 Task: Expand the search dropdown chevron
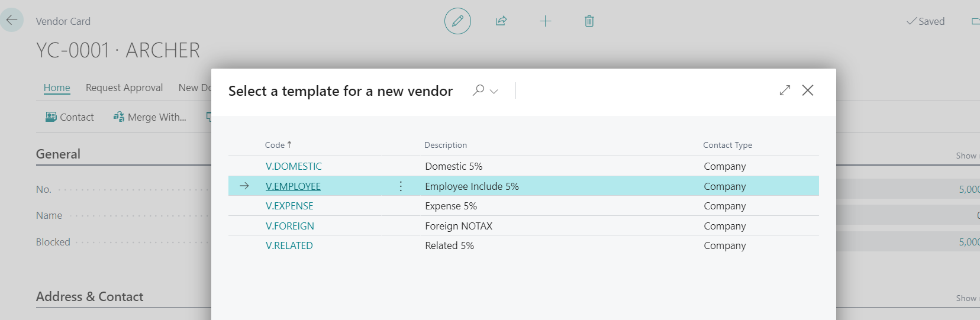pos(494,91)
